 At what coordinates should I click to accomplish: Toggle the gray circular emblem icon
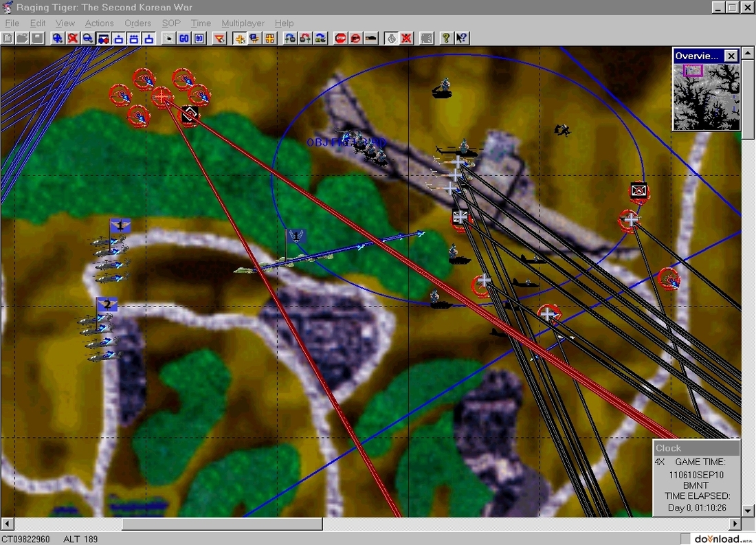pos(392,38)
